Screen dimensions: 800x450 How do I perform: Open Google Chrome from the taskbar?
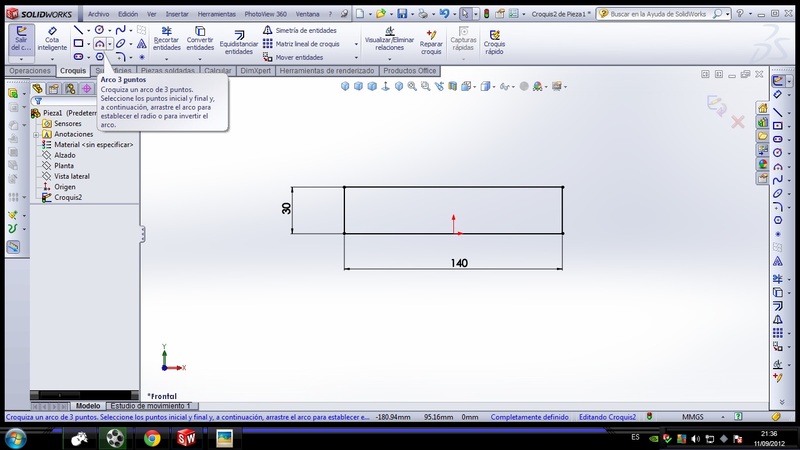click(x=151, y=437)
